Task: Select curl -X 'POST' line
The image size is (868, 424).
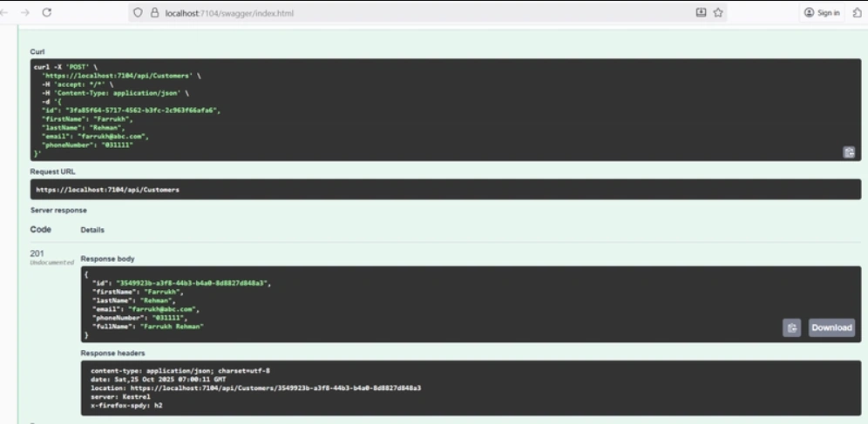Action: tap(65, 67)
